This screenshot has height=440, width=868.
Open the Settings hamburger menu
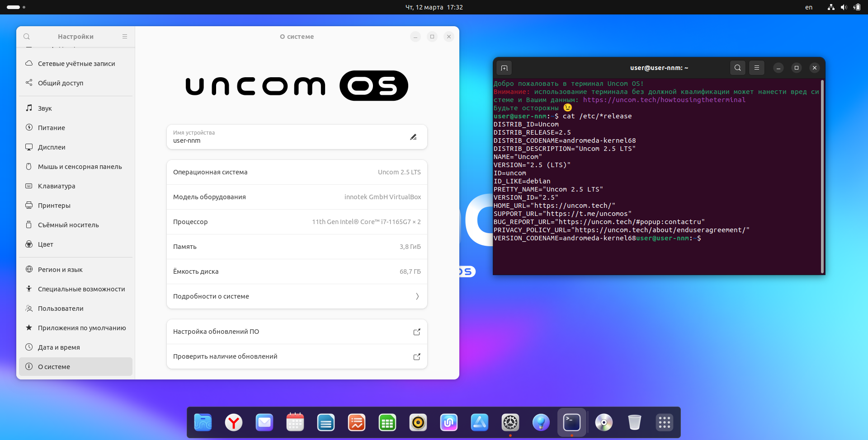pyautogui.click(x=125, y=37)
